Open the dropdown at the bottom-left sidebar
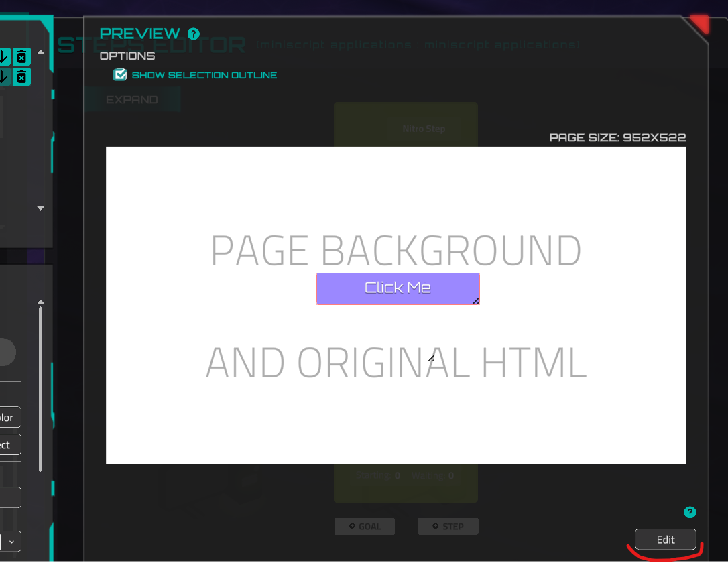 point(9,541)
